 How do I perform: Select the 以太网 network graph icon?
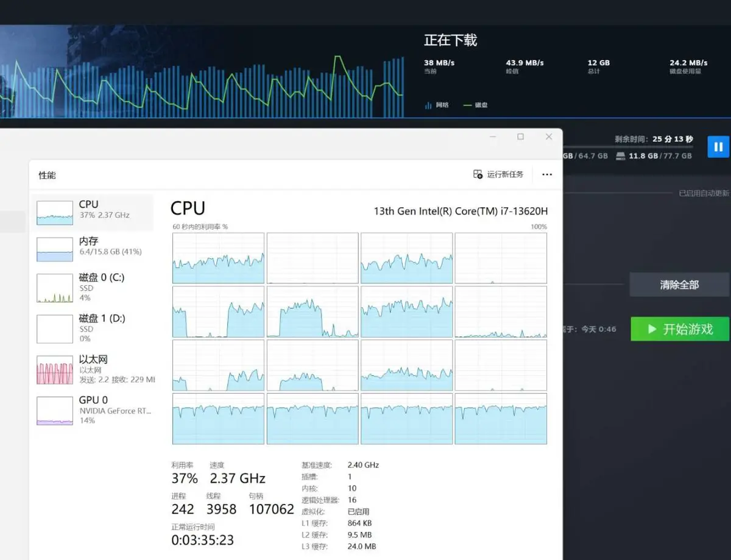[x=55, y=370]
